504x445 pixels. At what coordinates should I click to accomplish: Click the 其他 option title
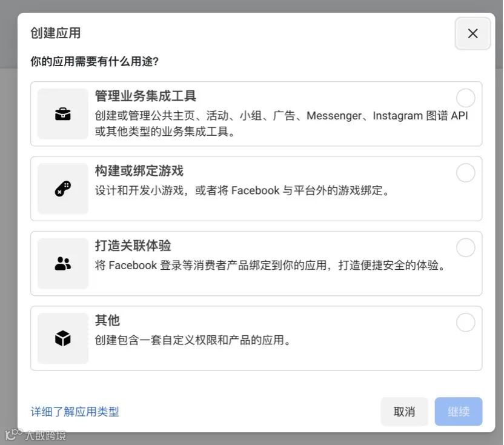tap(107, 320)
